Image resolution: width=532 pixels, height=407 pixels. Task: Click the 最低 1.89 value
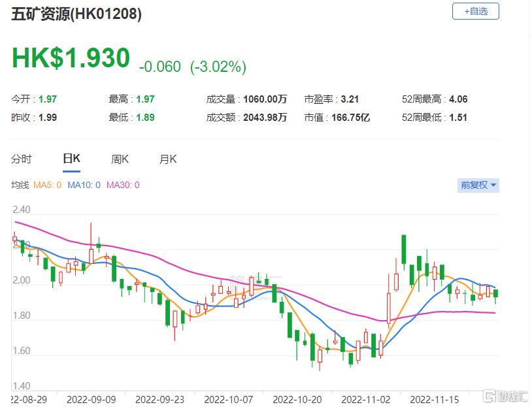coord(145,118)
